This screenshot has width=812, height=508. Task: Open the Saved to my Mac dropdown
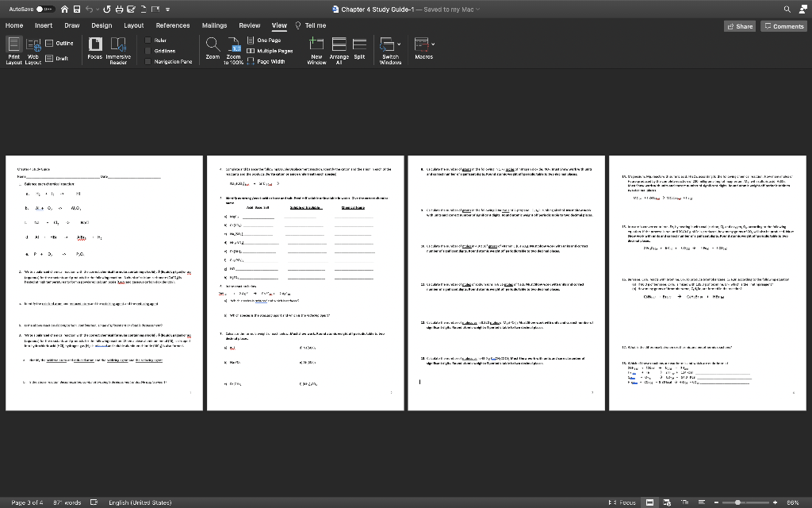[x=451, y=10]
